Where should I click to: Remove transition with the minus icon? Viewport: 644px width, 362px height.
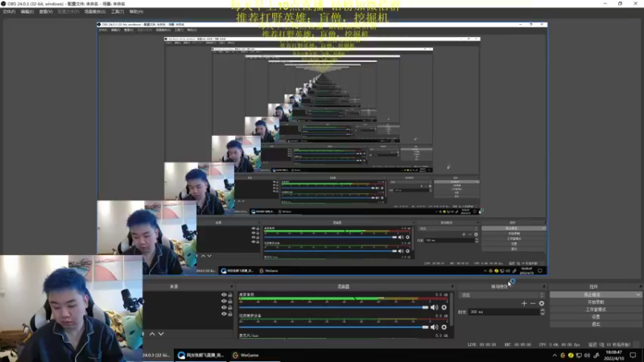pos(533,303)
